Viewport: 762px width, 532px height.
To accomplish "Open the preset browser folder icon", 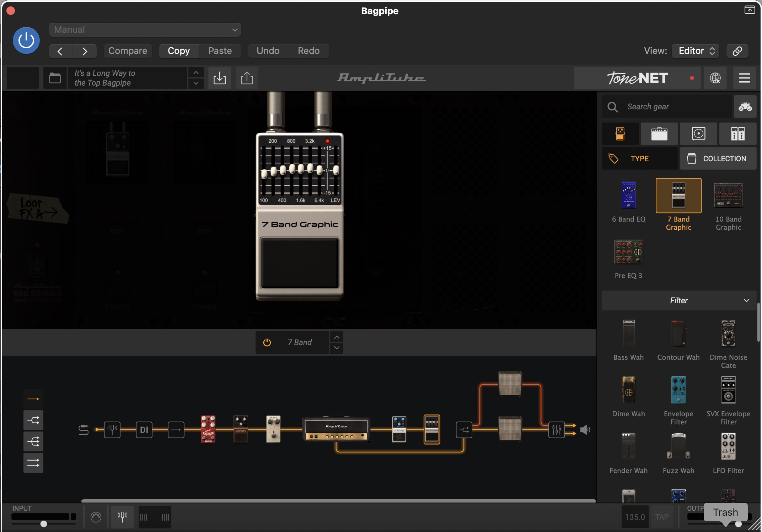I will pos(55,78).
